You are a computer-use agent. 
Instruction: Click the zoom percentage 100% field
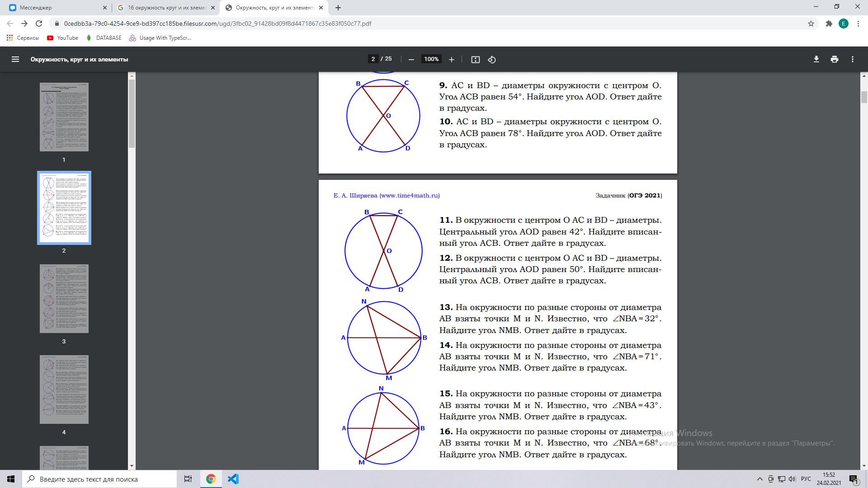tap(431, 59)
